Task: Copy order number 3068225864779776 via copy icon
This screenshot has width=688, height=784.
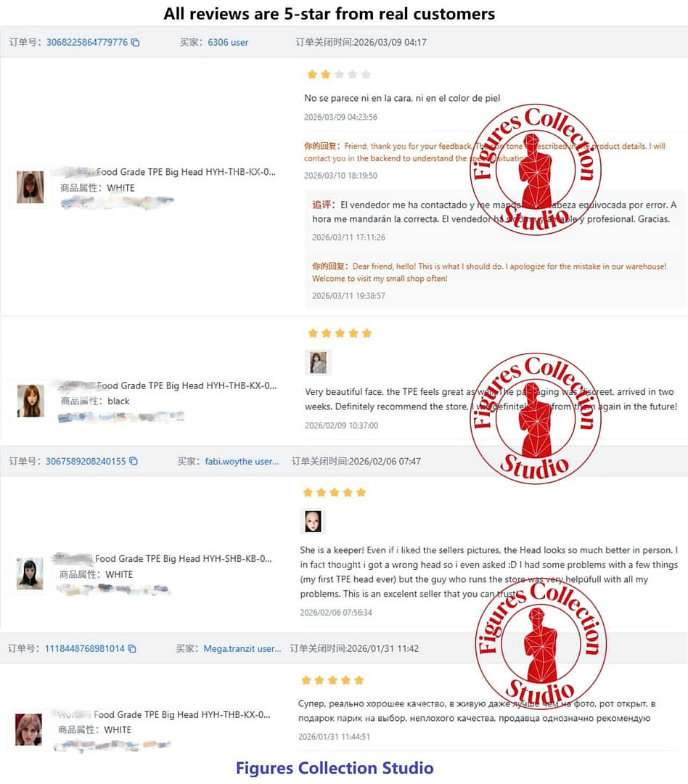Action: [135, 43]
